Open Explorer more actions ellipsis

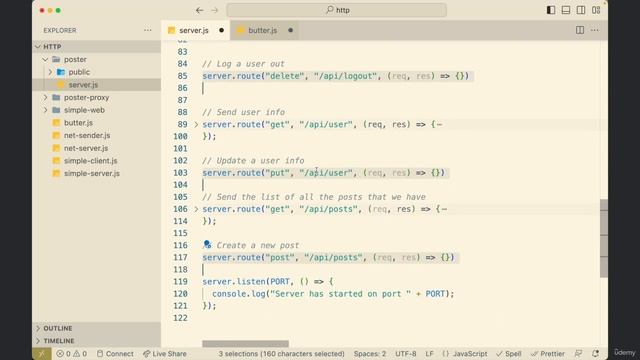coord(147,30)
